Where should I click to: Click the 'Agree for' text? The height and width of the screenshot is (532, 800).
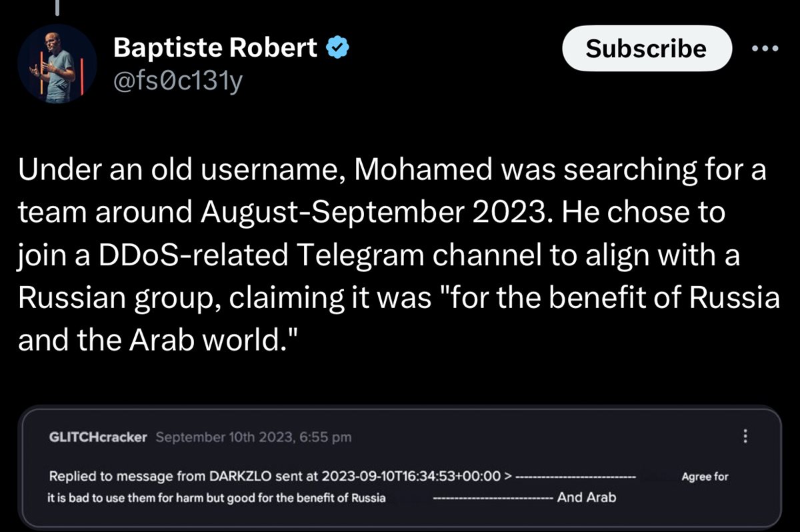pyautogui.click(x=705, y=477)
